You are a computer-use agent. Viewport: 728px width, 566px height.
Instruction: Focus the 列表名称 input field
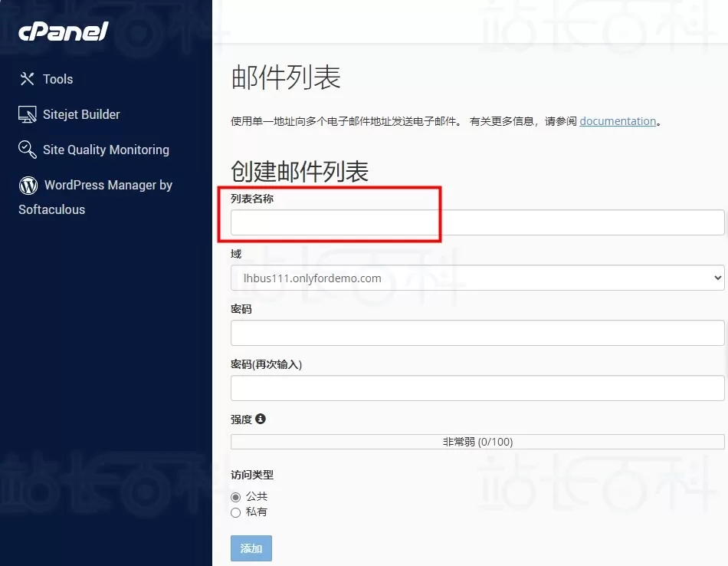click(477, 222)
